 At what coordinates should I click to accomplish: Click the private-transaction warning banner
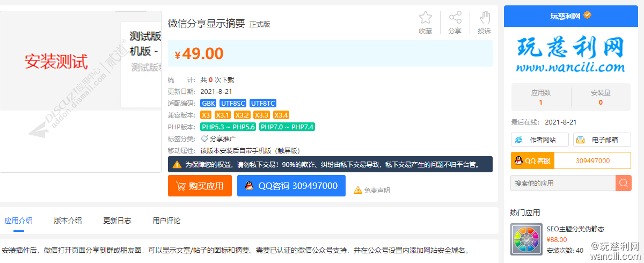point(330,164)
